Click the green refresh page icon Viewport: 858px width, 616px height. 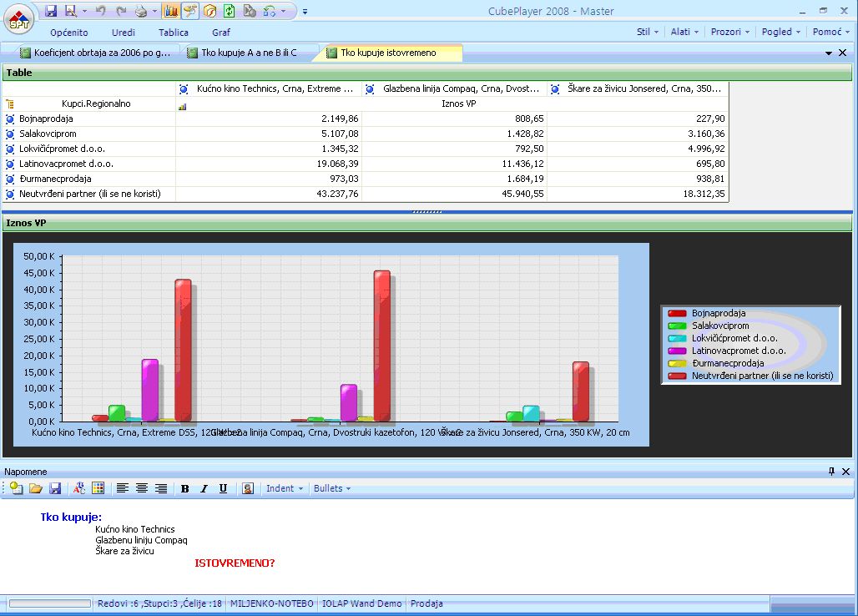pos(230,11)
